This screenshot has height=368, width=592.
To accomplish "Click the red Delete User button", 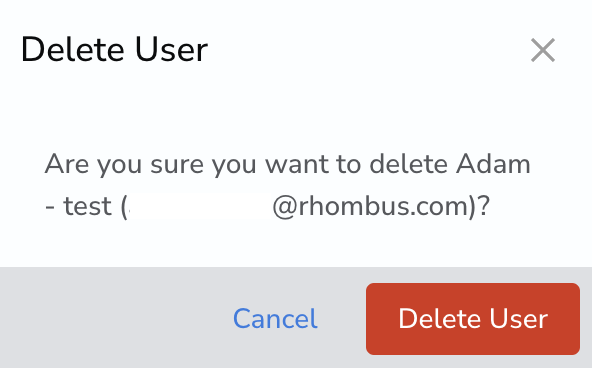I will point(473,319).
